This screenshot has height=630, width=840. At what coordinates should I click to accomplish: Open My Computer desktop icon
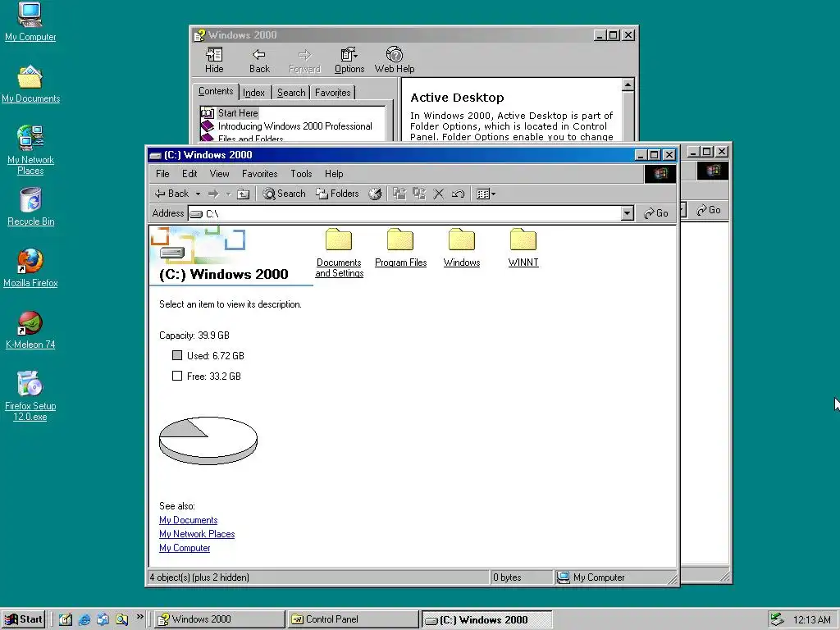pos(30,21)
